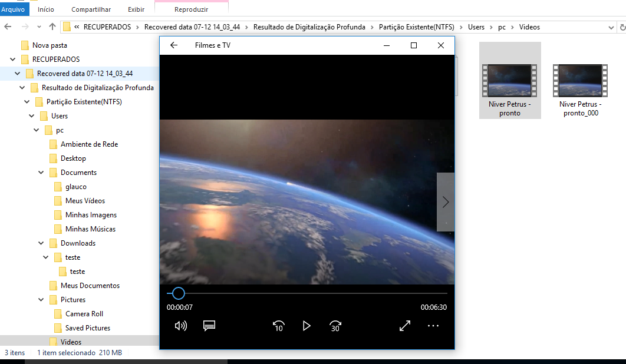The width and height of the screenshot is (626, 364).
Task: Open the address bar history dropdown
Action: tap(611, 27)
